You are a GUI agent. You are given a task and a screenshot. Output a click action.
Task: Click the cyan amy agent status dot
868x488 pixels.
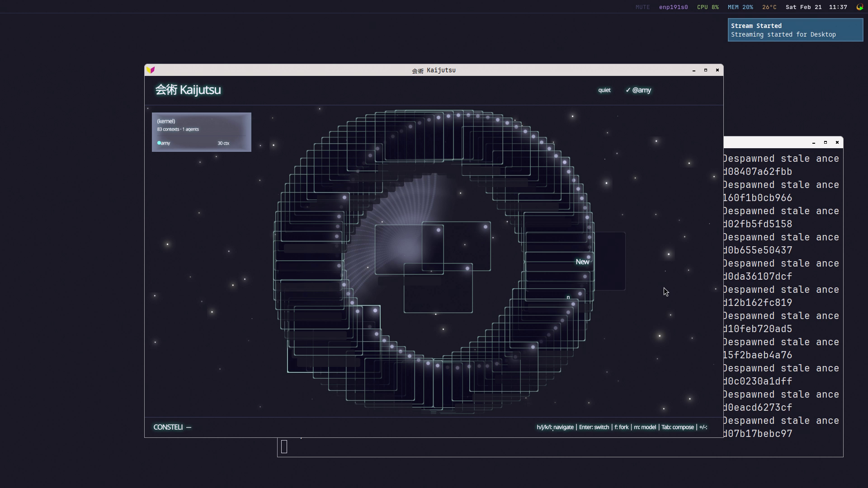pyautogui.click(x=159, y=143)
